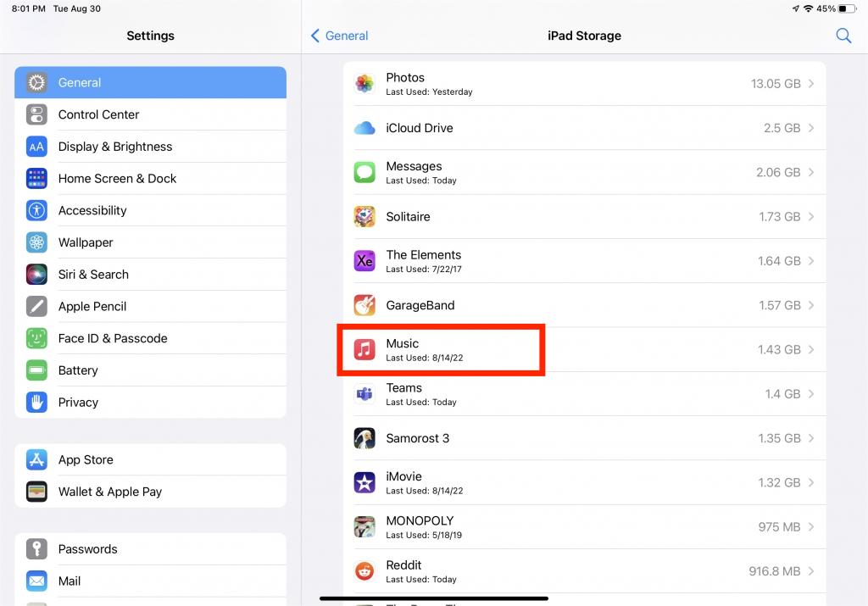This screenshot has width=868, height=606.
Task: Tap The Elements Xe app icon
Action: pos(364,261)
